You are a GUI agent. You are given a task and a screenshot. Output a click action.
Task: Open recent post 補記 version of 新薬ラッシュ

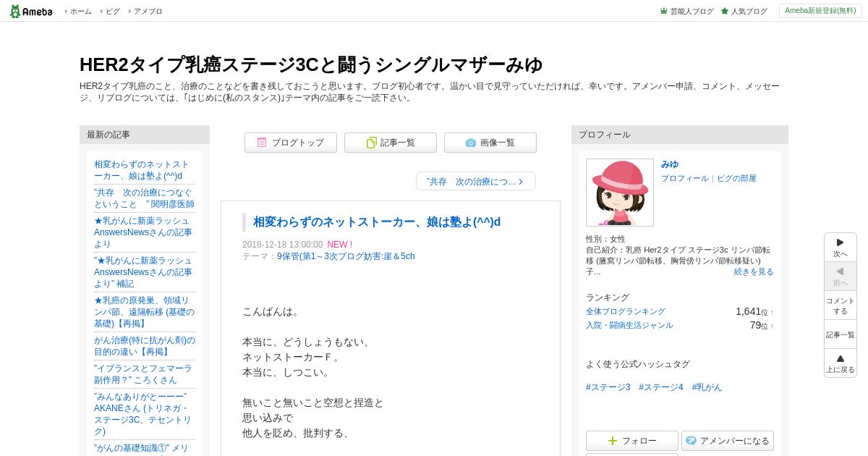click(x=143, y=272)
